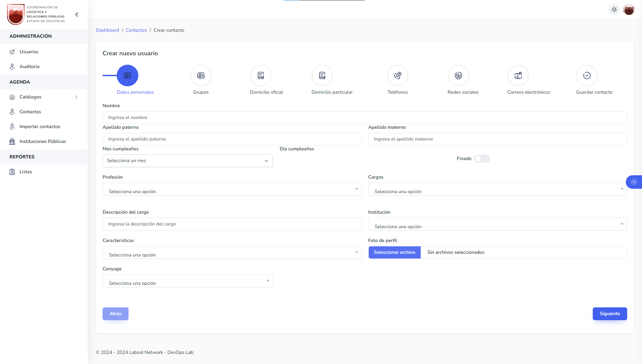Viewport: 642px width, 364px height.
Task: Click the Grupos step icon
Action: pyautogui.click(x=201, y=75)
